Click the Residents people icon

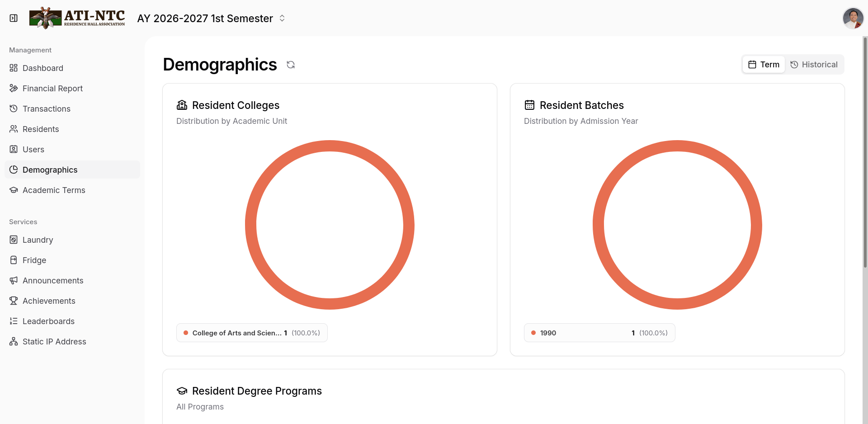pos(14,129)
